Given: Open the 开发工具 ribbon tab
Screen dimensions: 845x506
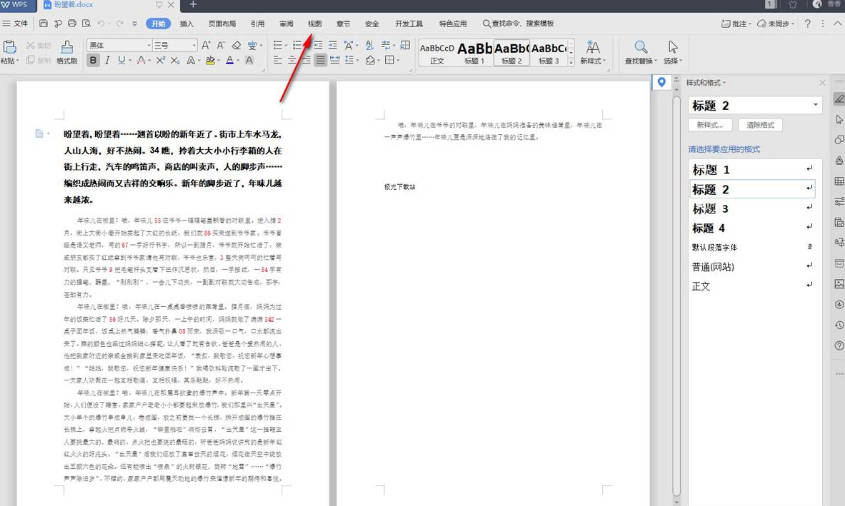Looking at the screenshot, I should pyautogui.click(x=409, y=24).
